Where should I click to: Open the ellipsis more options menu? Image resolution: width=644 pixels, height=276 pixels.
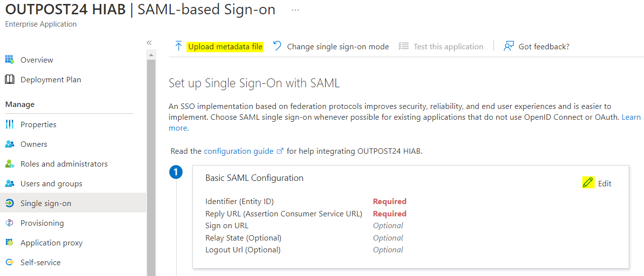(295, 10)
